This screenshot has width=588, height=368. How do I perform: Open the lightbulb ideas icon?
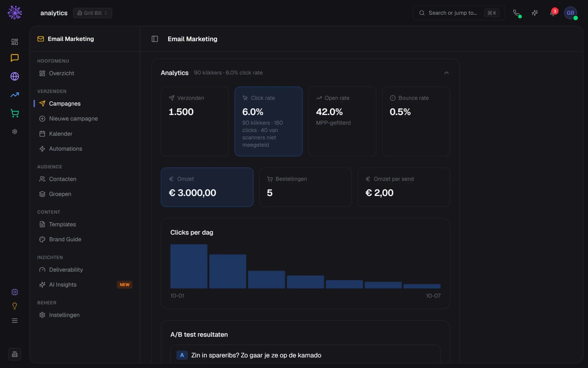[15, 306]
